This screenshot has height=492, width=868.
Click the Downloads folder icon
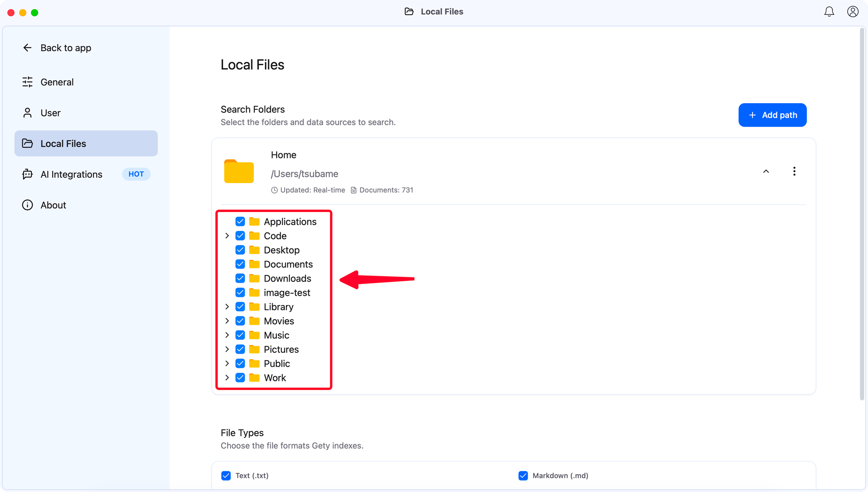(254, 279)
